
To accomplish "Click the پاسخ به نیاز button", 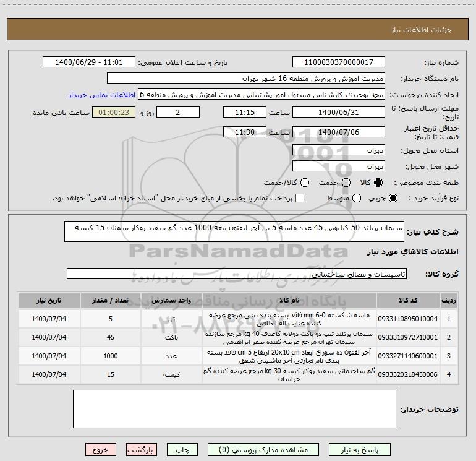I will pos(359,450).
